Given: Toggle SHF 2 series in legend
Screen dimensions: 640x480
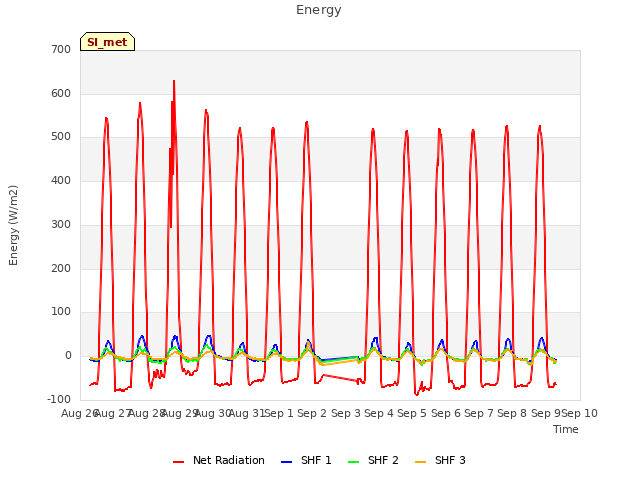Looking at the screenshot, I should pyautogui.click(x=373, y=460).
